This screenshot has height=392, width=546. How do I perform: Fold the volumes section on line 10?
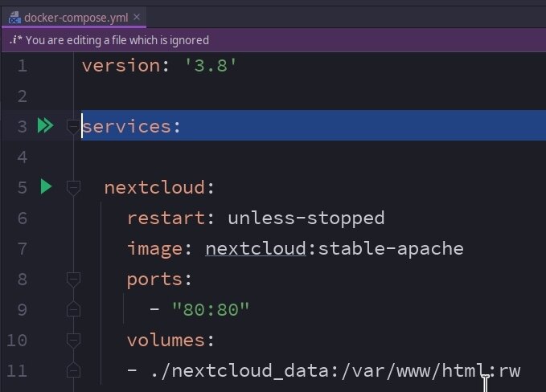click(73, 340)
